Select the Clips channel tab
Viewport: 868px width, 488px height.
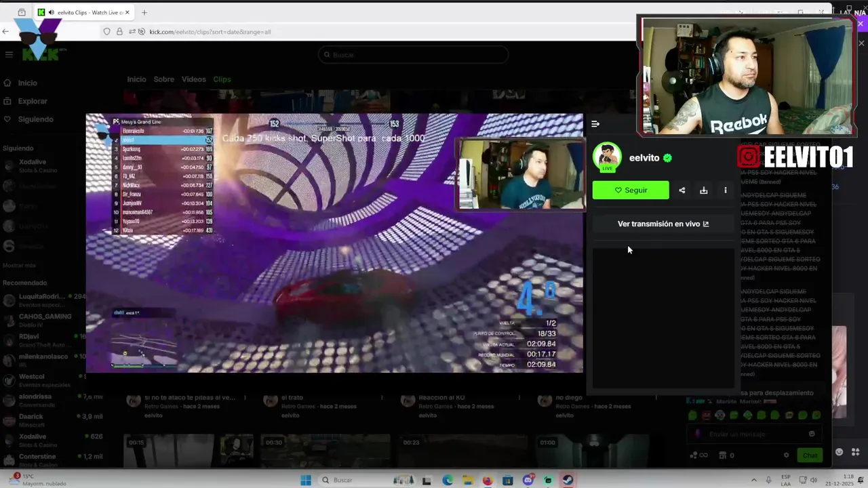[x=222, y=79]
